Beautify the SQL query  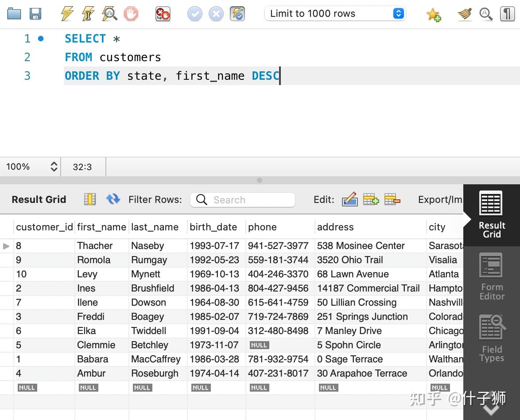464,14
